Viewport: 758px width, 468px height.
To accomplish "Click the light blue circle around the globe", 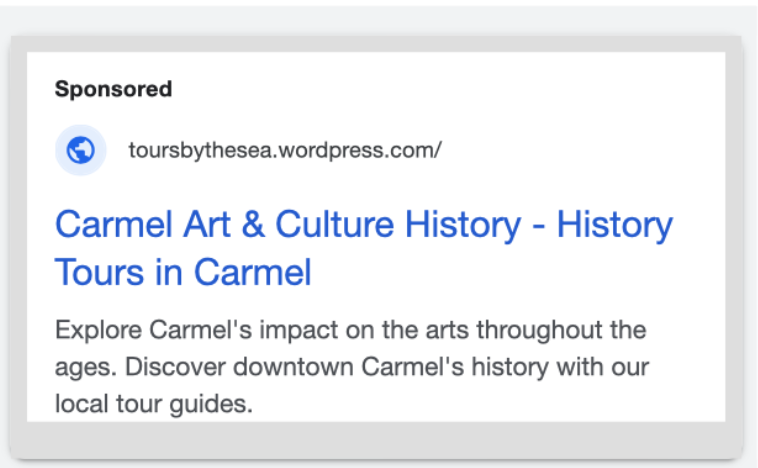I will 81,150.
